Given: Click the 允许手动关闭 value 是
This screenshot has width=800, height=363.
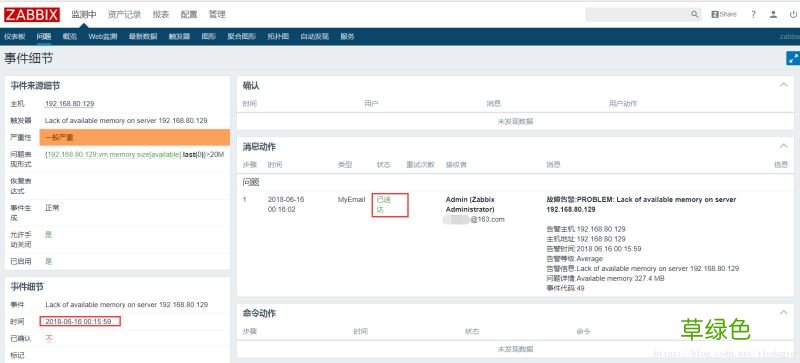Looking at the screenshot, I should pos(49,235).
